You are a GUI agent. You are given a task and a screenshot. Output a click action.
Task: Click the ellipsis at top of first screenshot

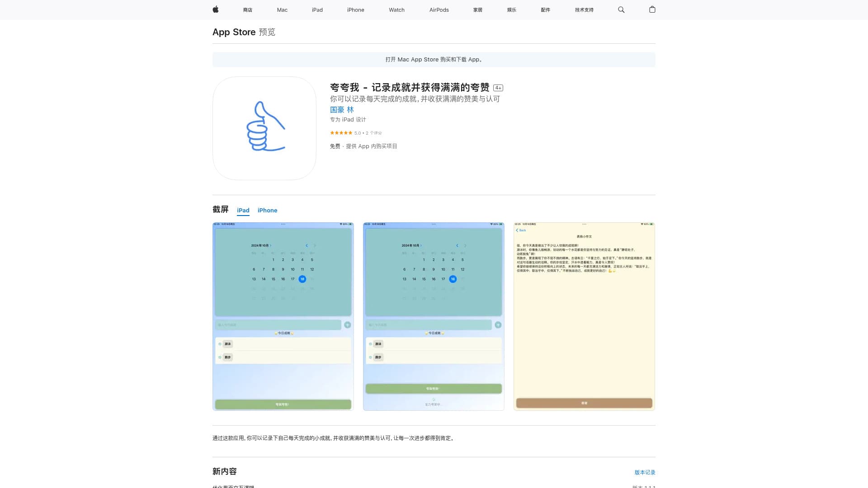(x=283, y=223)
